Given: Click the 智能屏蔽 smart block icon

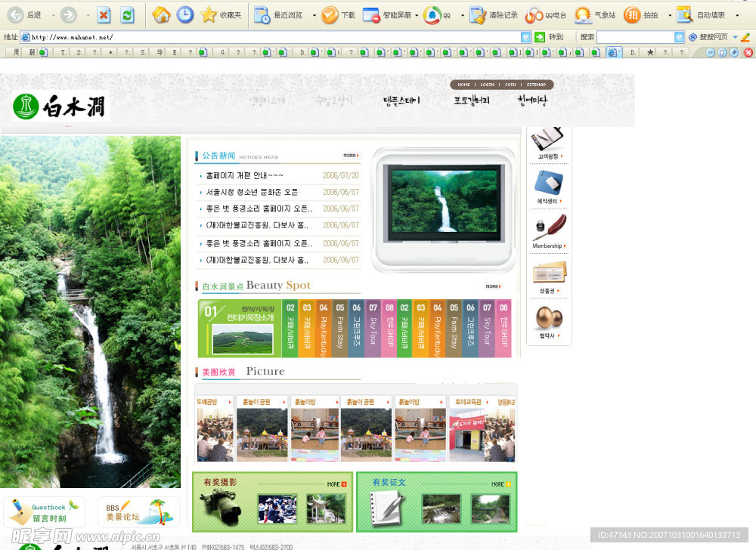Looking at the screenshot, I should click(371, 15).
